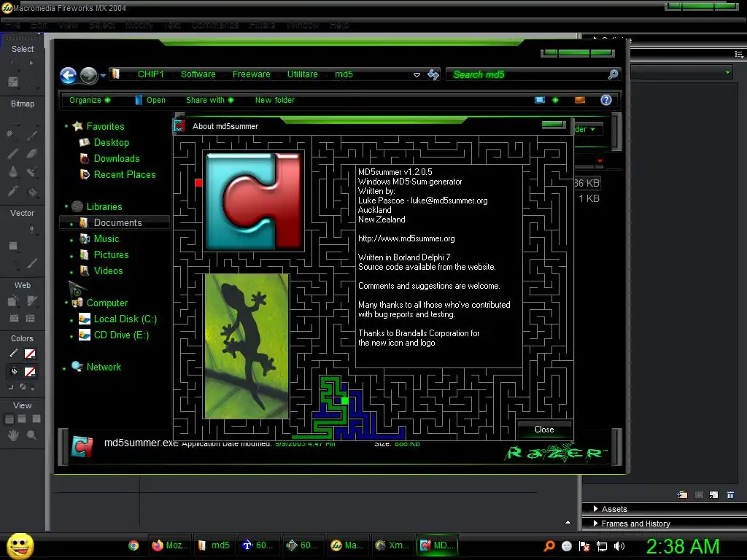Click the Software breadcrumb segment
The height and width of the screenshot is (560, 747).
click(198, 74)
